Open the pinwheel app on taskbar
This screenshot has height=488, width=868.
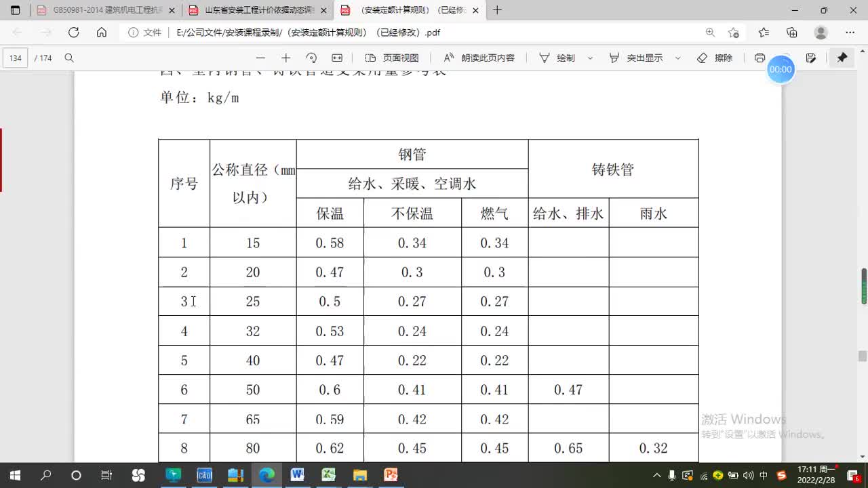click(138, 475)
